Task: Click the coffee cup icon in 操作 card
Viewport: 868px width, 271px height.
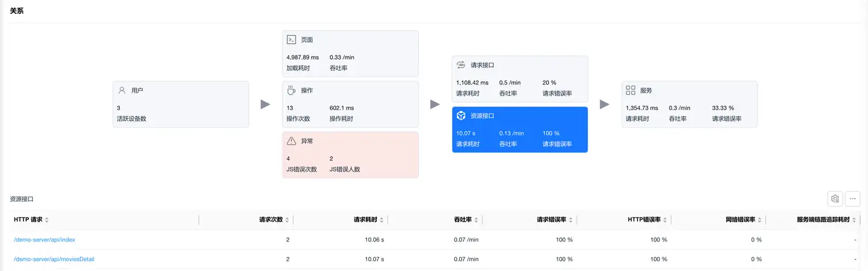Action: click(292, 90)
